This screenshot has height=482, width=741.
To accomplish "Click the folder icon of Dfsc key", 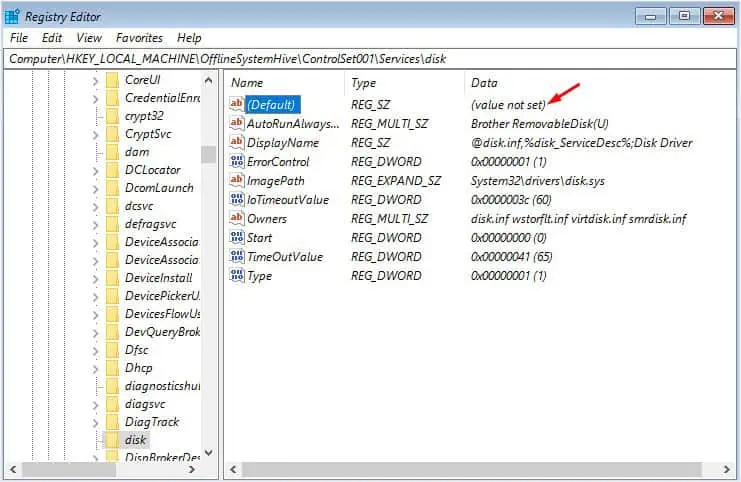I will [112, 350].
